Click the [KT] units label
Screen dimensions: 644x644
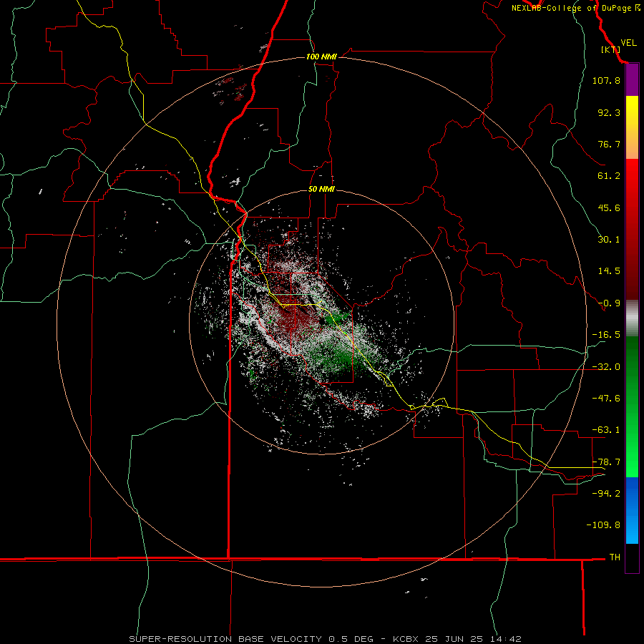point(611,49)
